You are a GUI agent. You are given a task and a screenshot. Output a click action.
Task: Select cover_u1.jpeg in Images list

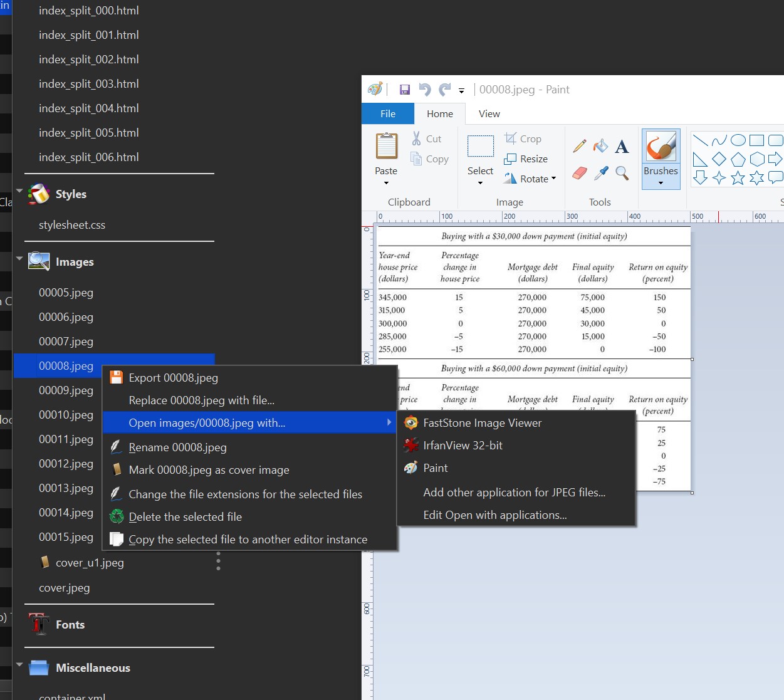(90, 563)
